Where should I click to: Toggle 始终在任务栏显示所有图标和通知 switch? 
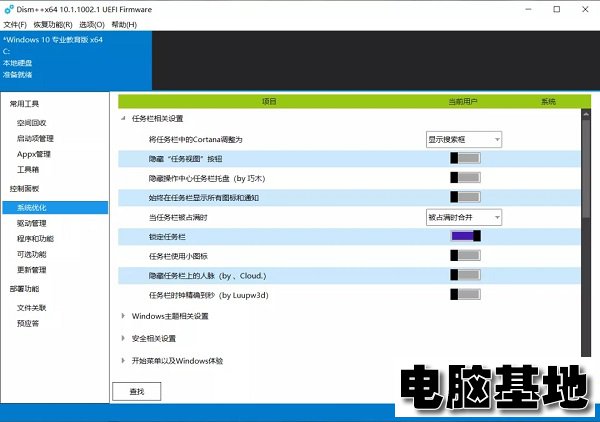pos(465,197)
